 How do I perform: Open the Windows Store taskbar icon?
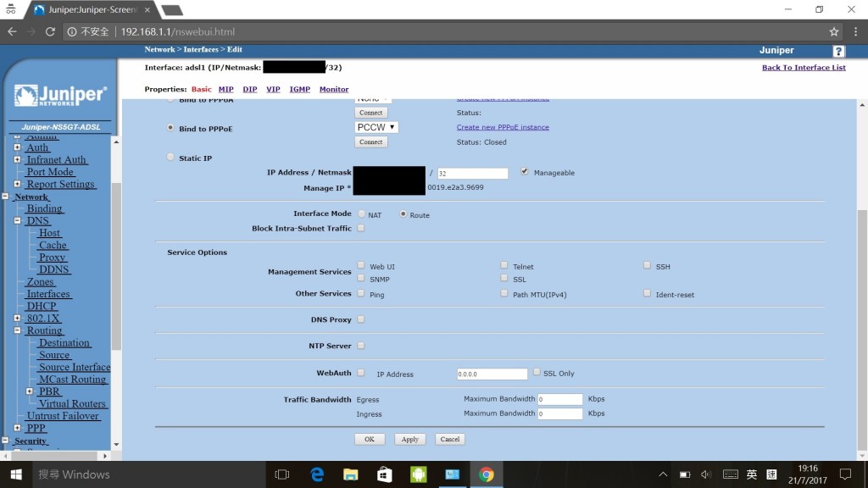tap(385, 474)
